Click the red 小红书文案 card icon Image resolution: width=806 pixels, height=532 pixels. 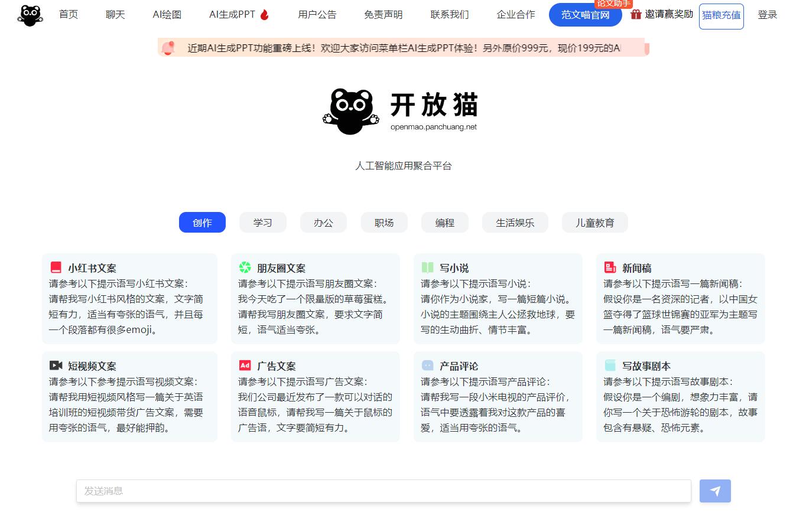pos(56,267)
